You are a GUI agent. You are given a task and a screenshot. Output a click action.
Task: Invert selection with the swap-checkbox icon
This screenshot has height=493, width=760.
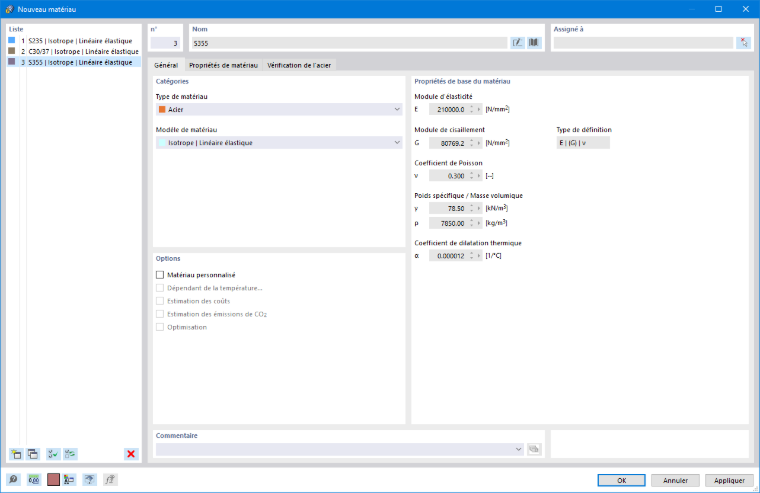pos(70,454)
